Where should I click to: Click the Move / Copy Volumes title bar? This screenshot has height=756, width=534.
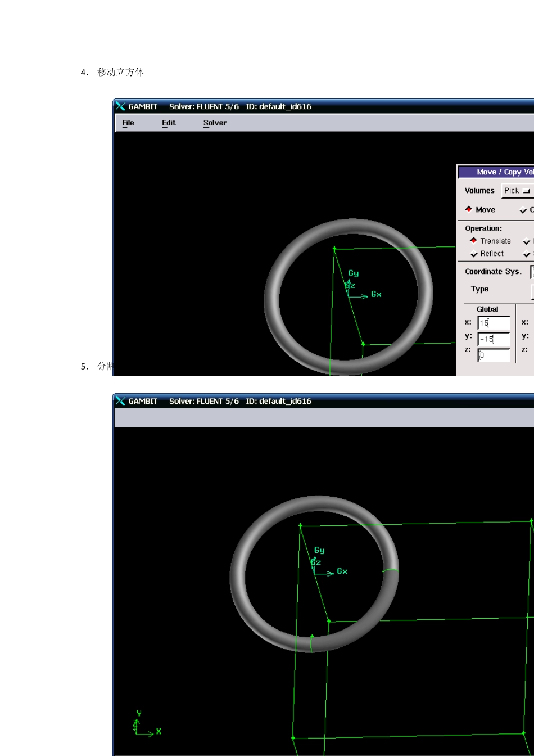click(496, 172)
